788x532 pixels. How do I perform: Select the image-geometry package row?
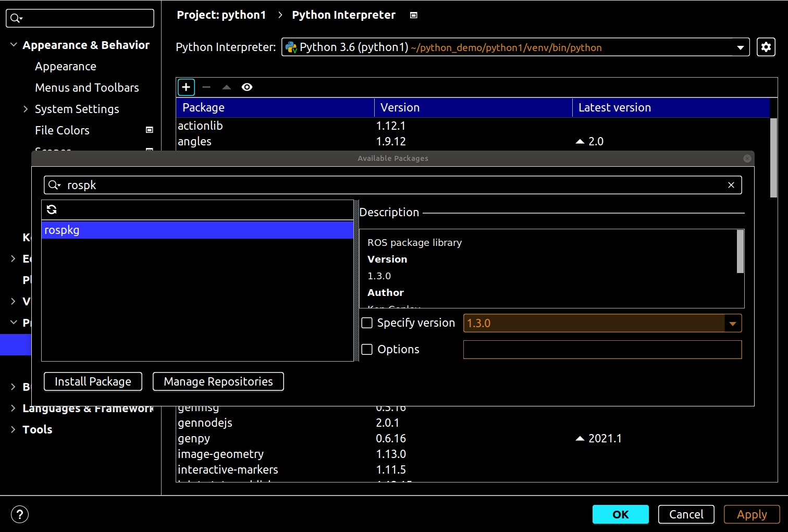pos(473,454)
